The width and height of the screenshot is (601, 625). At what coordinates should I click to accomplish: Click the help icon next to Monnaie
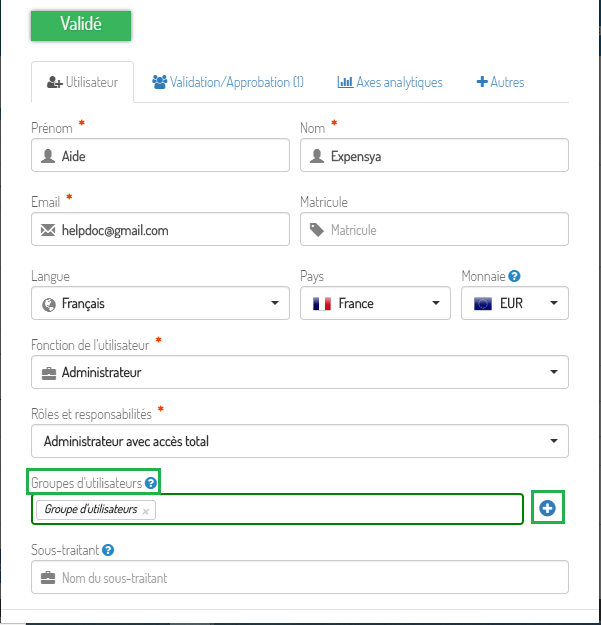pyautogui.click(x=515, y=276)
